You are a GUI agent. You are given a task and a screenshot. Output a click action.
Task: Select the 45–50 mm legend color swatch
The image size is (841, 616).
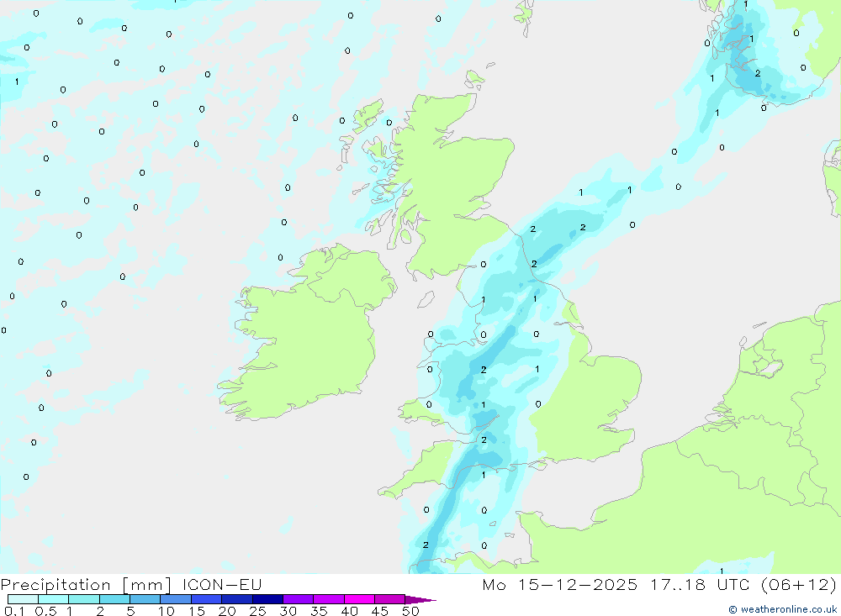[390, 599]
